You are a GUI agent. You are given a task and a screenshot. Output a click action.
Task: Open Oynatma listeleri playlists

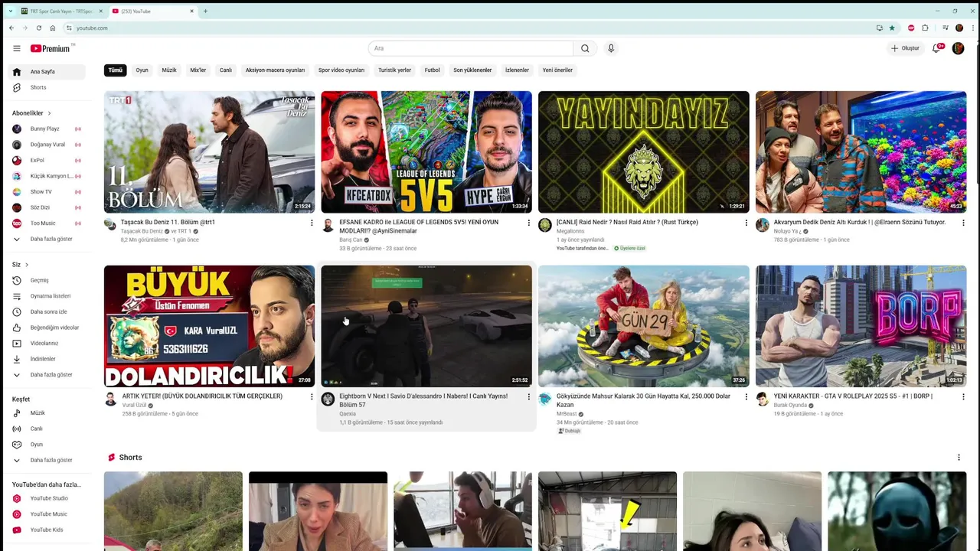(x=47, y=296)
